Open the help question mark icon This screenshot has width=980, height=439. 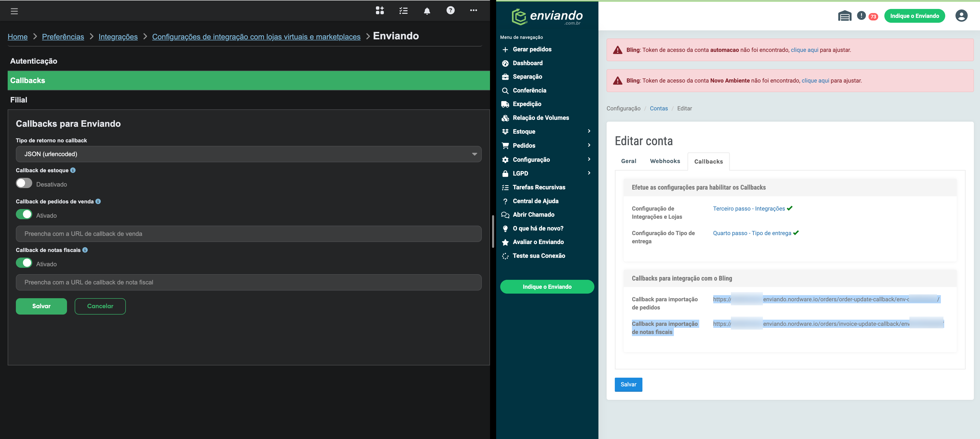tap(450, 10)
